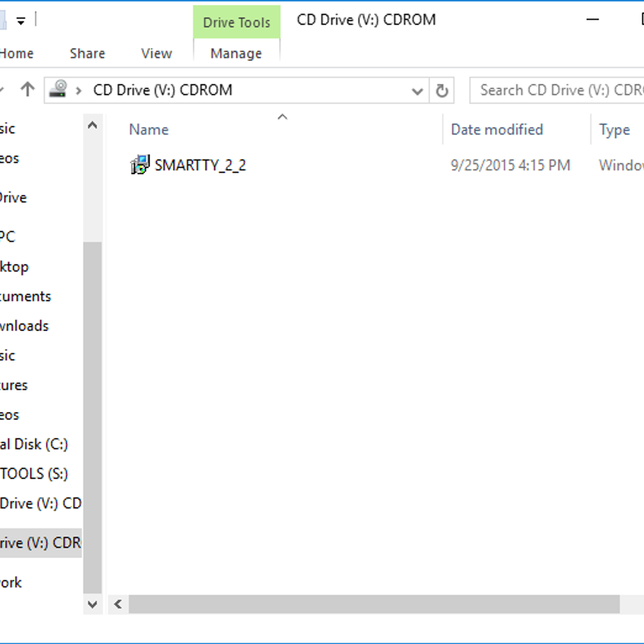Click the drive icon in address bar
The width and height of the screenshot is (644, 644).
58,89
